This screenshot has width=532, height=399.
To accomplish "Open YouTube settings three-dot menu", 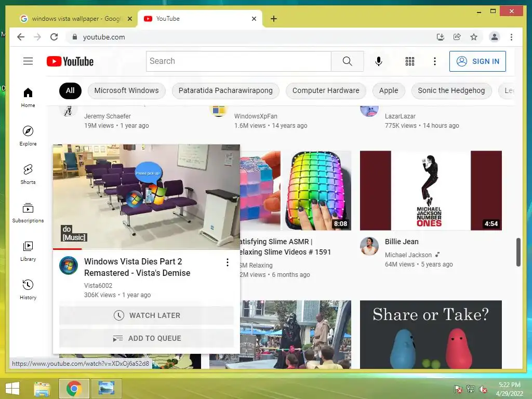I will (435, 61).
